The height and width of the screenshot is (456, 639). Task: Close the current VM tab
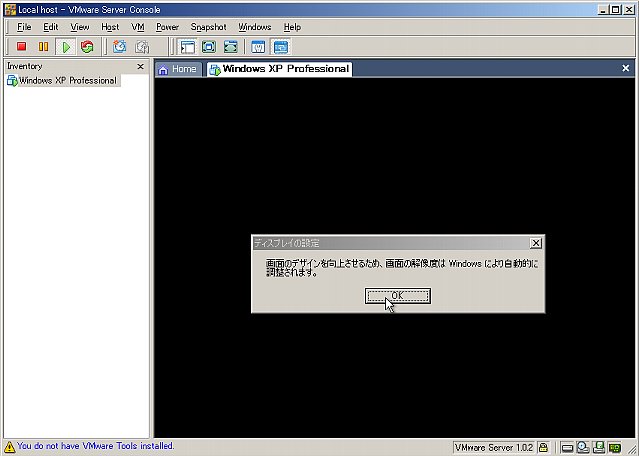pyautogui.click(x=626, y=68)
